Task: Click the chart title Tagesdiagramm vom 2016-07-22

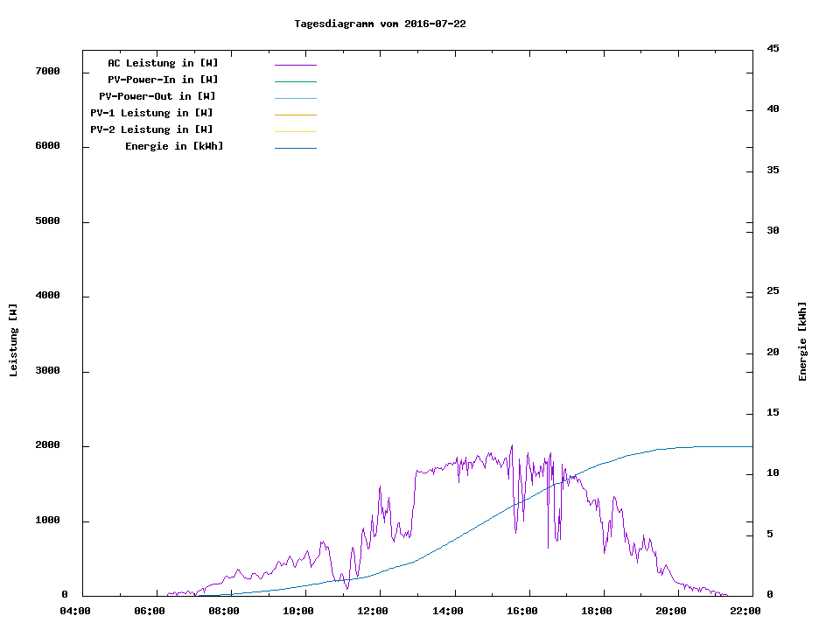Action: 380,24
